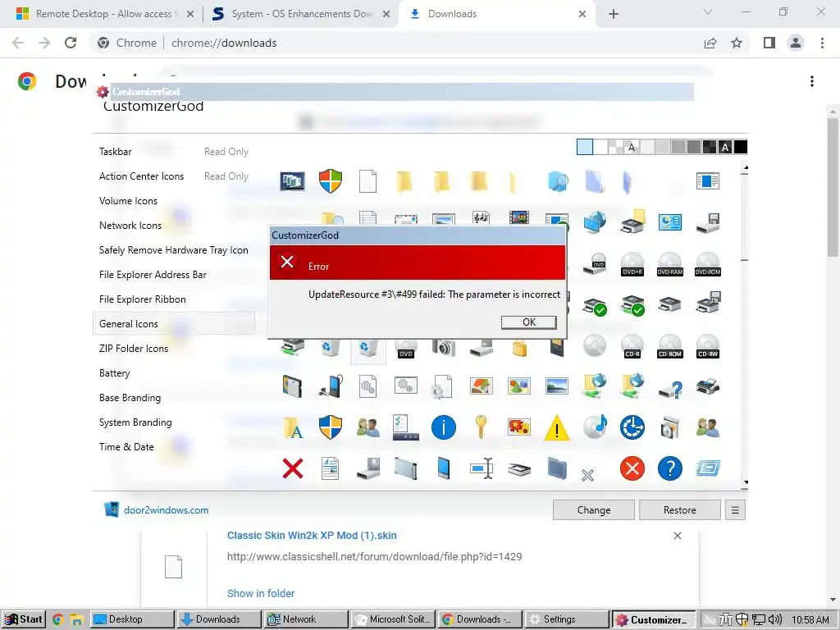Screen dimensions: 840x630
Task: Select the CD-RW disc icon
Action: (x=708, y=346)
